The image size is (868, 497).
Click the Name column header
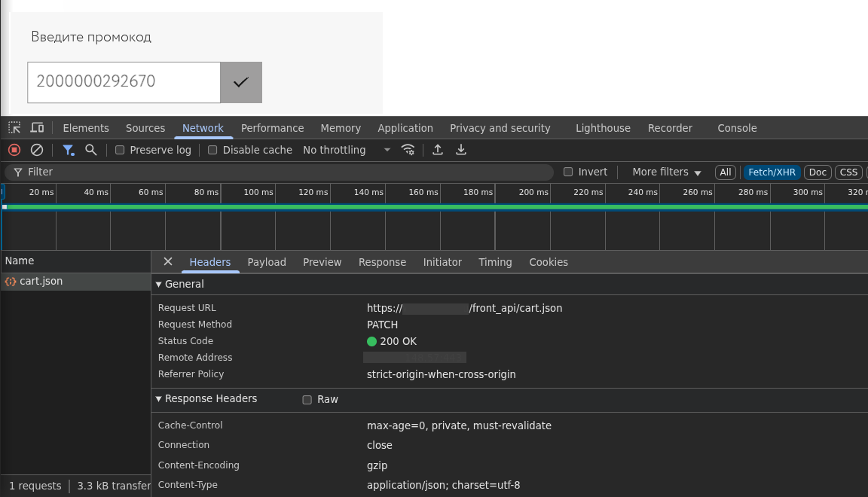click(75, 261)
